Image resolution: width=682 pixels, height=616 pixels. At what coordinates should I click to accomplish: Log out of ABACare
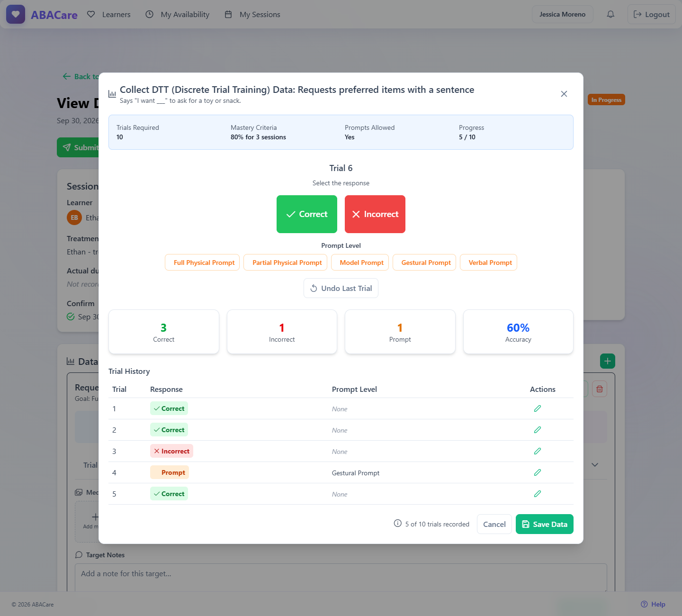(x=652, y=14)
